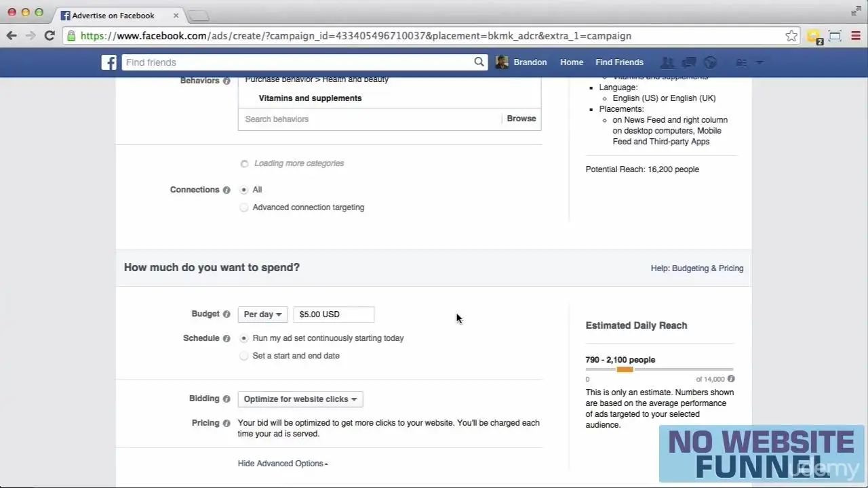Click the yellow extension icon with badge 2

tap(814, 37)
